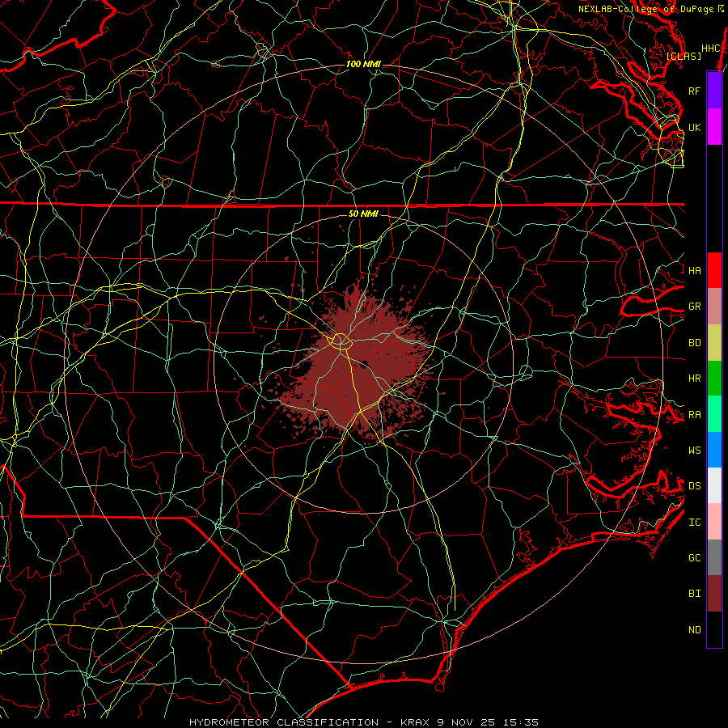Click the GC legend label
This screenshot has width=728, height=728.
(x=694, y=557)
